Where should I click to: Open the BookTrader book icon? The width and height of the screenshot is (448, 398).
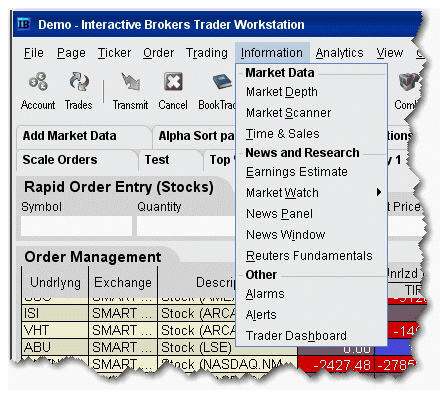(222, 82)
